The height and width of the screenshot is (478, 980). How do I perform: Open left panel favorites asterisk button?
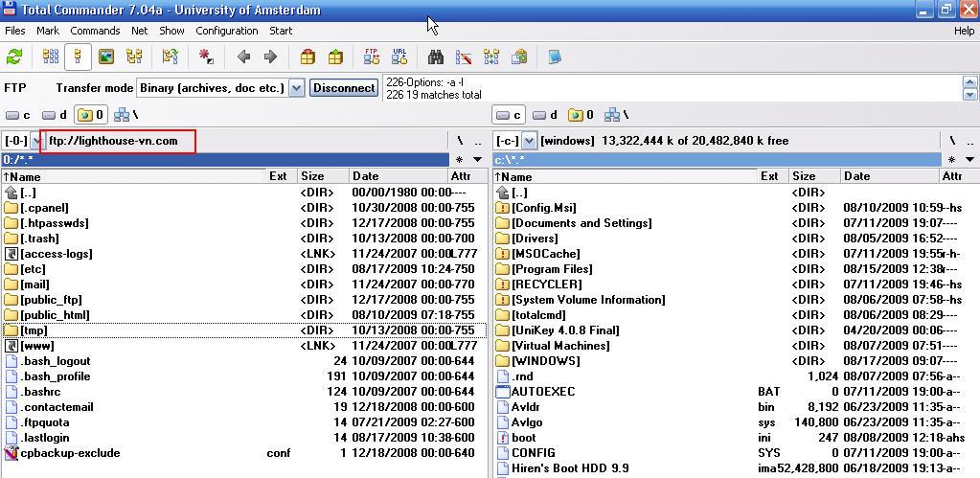(x=460, y=159)
